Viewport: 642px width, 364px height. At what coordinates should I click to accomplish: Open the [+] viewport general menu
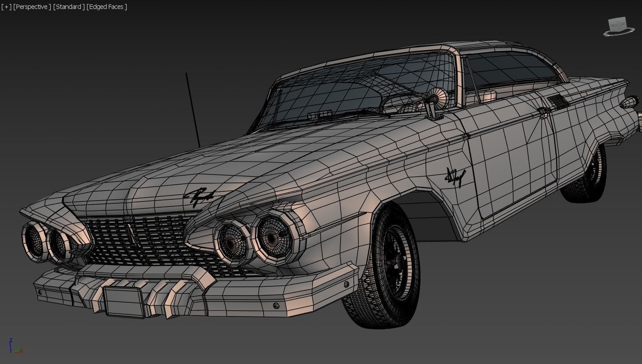click(x=6, y=7)
